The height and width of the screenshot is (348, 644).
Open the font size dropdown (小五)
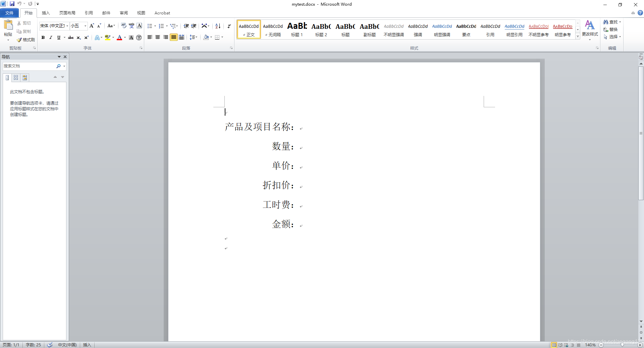point(86,26)
